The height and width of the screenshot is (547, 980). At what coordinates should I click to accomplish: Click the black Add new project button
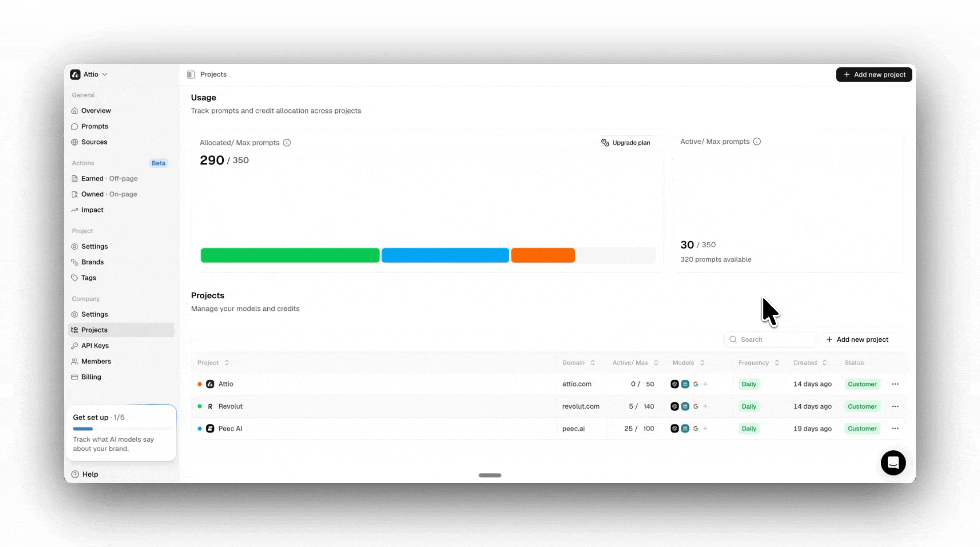(x=874, y=75)
